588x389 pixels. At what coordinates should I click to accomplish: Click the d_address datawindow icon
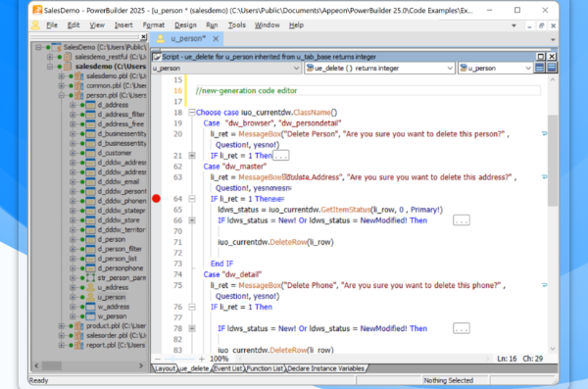(x=90, y=105)
